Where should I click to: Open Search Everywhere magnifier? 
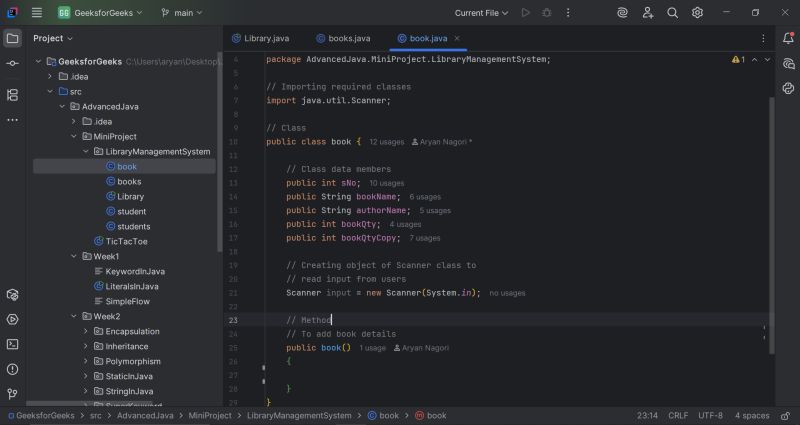click(x=672, y=13)
